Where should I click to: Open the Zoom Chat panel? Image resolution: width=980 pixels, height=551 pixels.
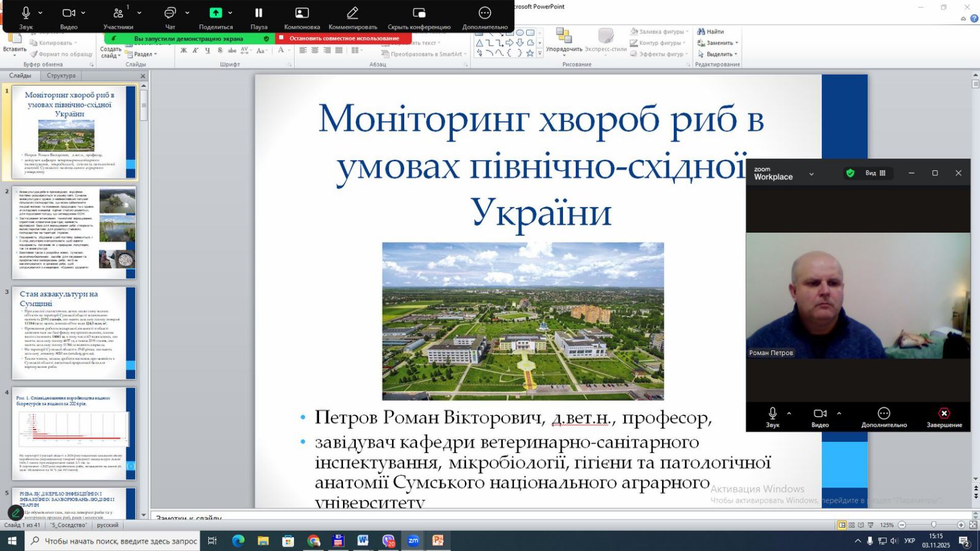point(170,17)
